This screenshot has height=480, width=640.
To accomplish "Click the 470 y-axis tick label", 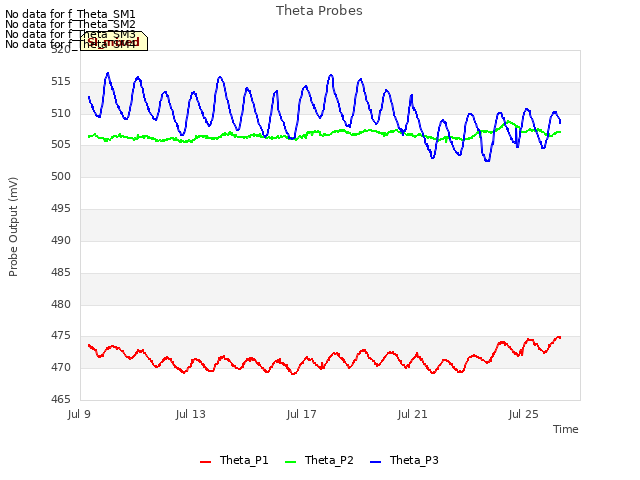I will (61, 368).
